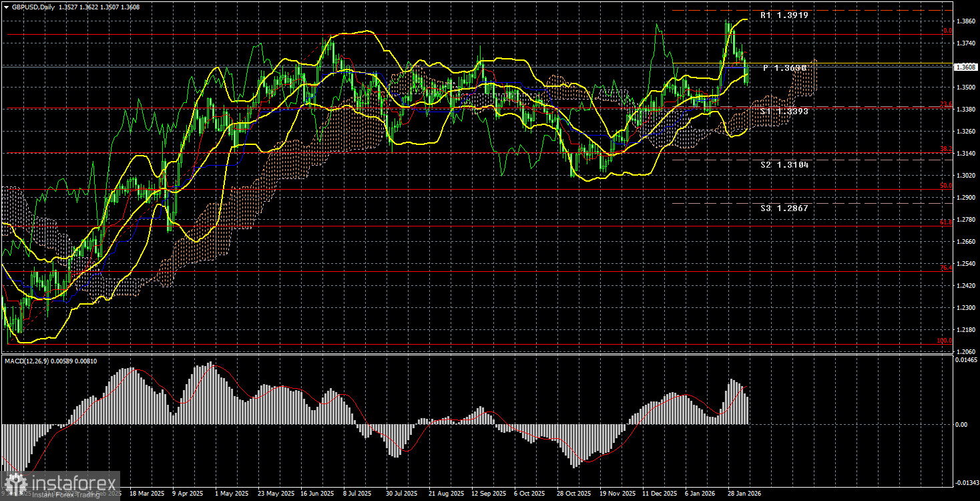Click the 18 Mar 2025 date label

pyautogui.click(x=146, y=494)
